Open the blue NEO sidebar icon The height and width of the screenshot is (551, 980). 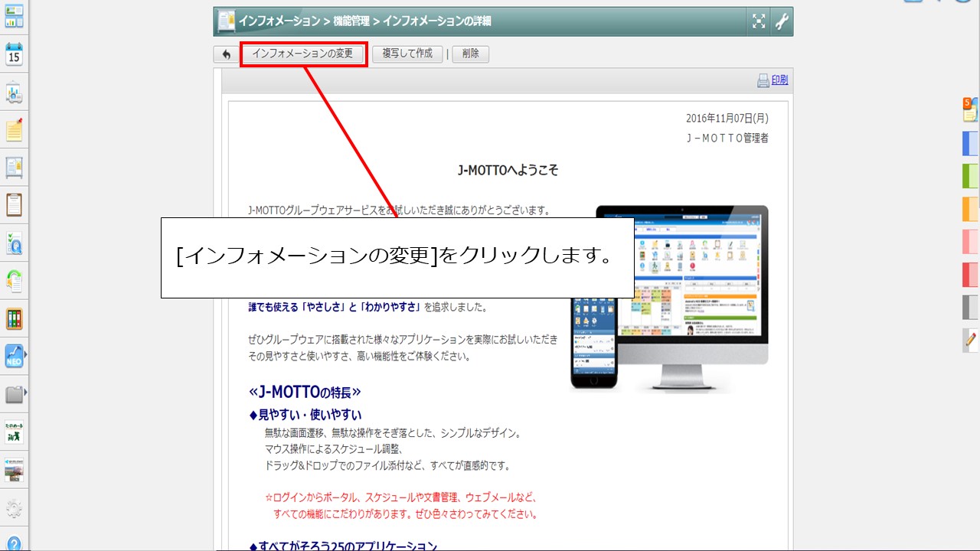[14, 357]
